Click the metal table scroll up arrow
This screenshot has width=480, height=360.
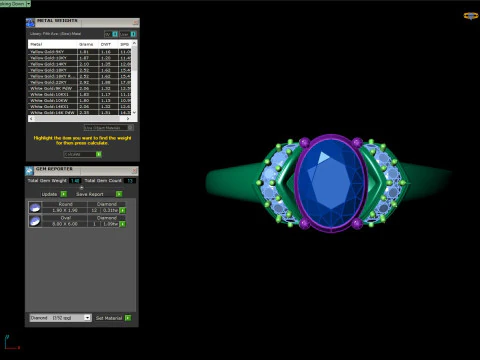click(x=134, y=43)
